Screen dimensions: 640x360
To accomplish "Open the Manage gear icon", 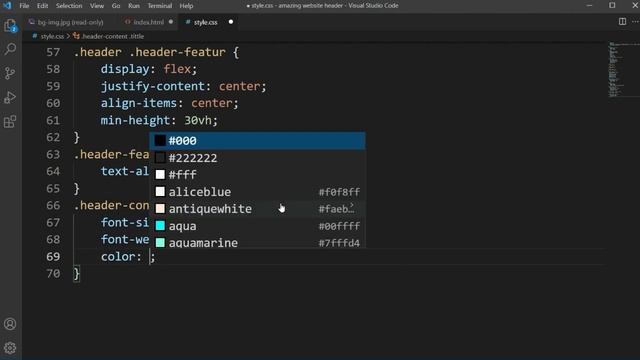I will pyautogui.click(x=10, y=348).
